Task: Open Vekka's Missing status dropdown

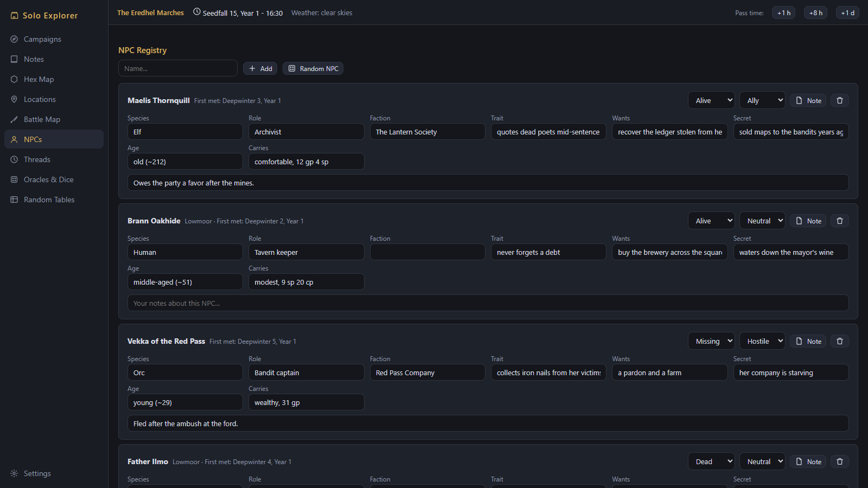Action: pos(712,341)
